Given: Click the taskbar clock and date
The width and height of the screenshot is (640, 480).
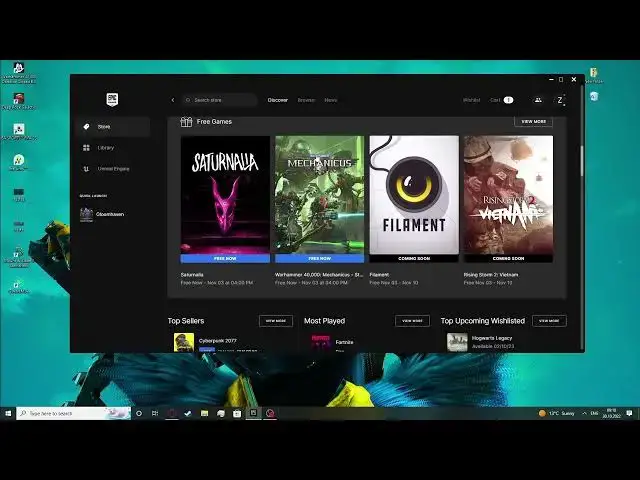Looking at the screenshot, I should click(611, 413).
